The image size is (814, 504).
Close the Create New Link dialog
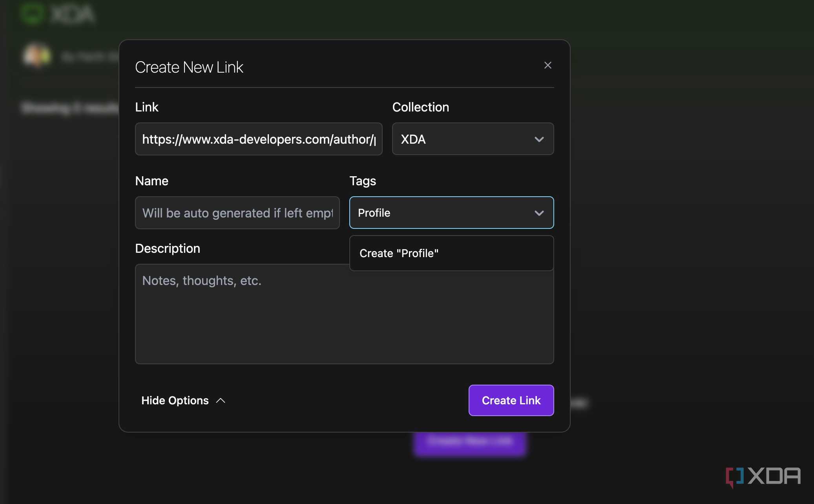tap(548, 65)
